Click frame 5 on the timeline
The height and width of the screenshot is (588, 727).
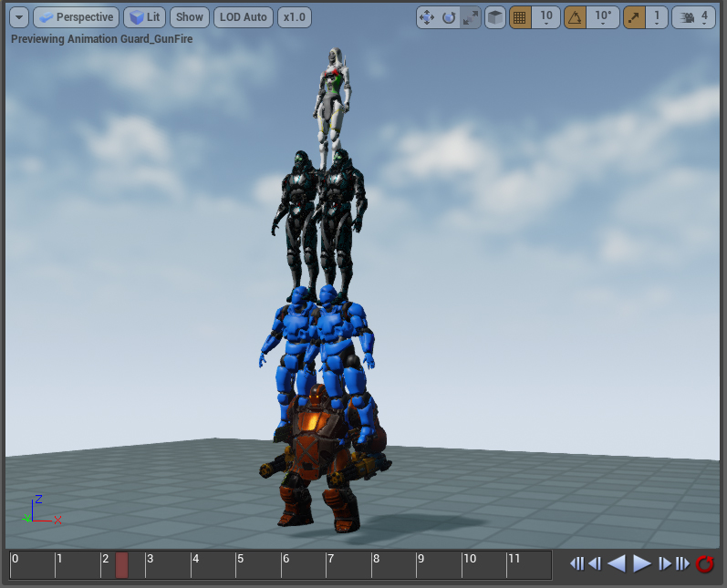[240, 559]
